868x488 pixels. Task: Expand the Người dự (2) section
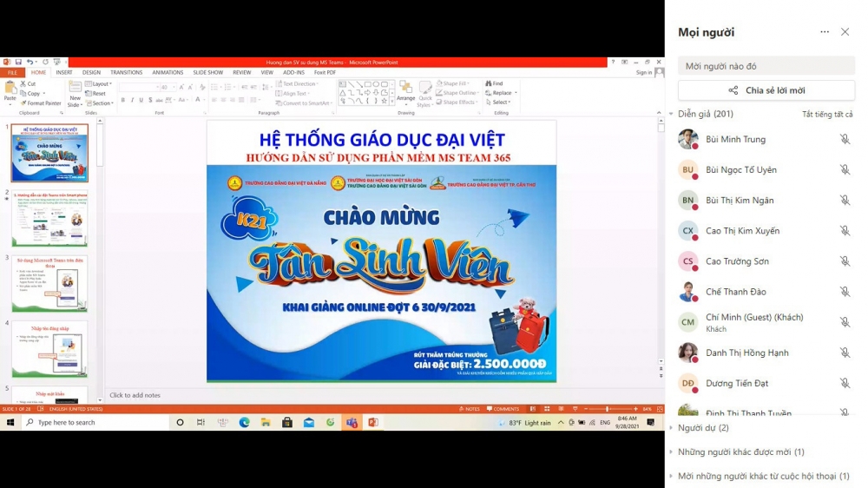pos(703,428)
